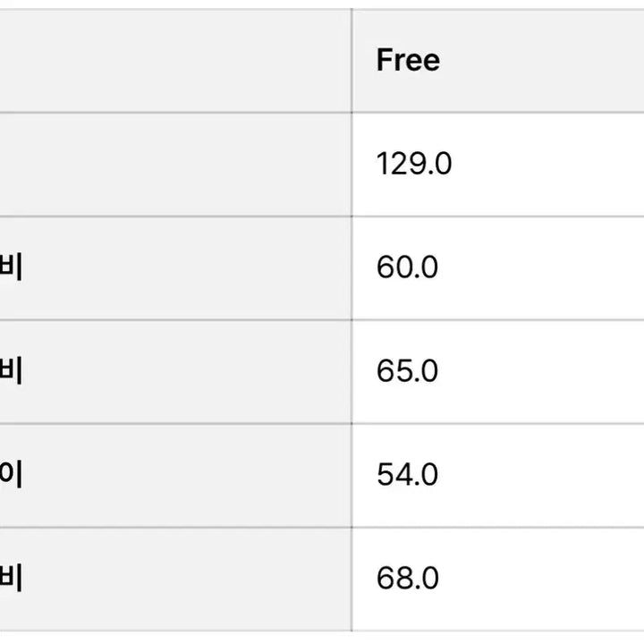Screen dimensions: 644x644
Task: Click the border line under the Free header
Action: 497,113
